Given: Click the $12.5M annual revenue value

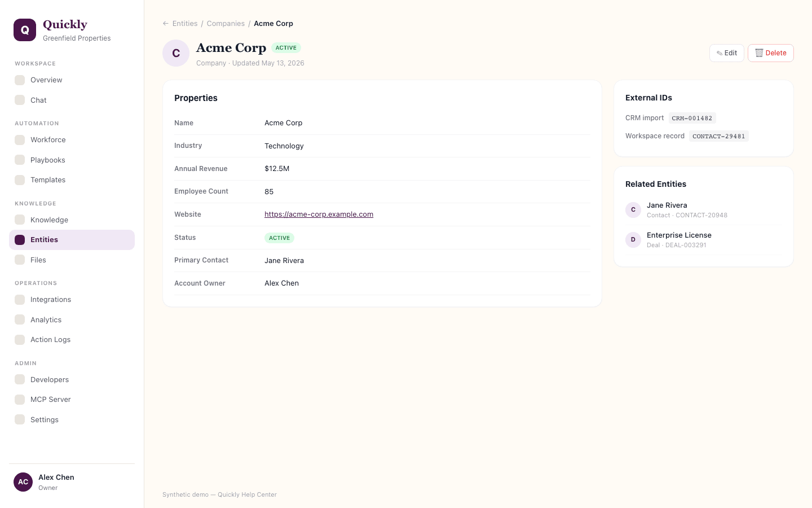Looking at the screenshot, I should [277, 169].
